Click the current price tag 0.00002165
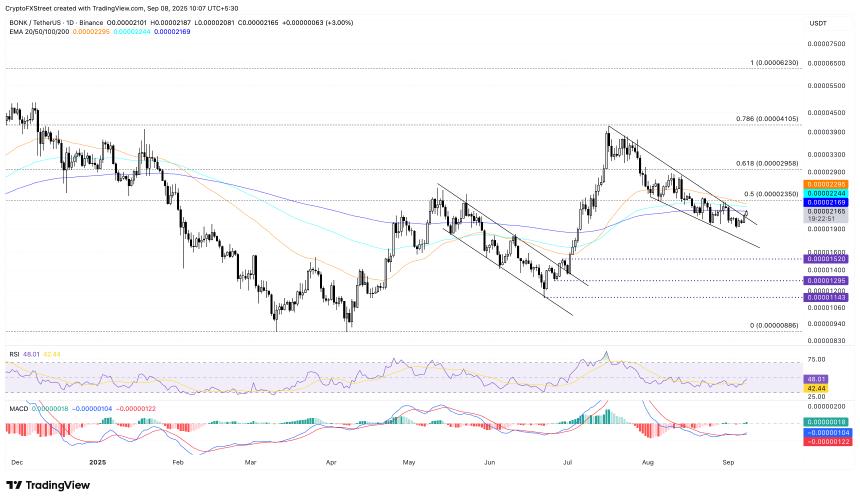860x501 pixels. 826,211
